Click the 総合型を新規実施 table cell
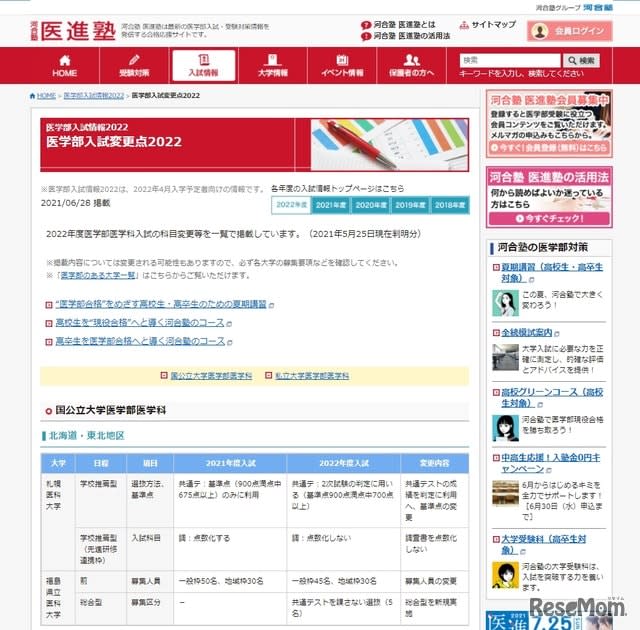The width and height of the screenshot is (640, 630). click(435, 608)
